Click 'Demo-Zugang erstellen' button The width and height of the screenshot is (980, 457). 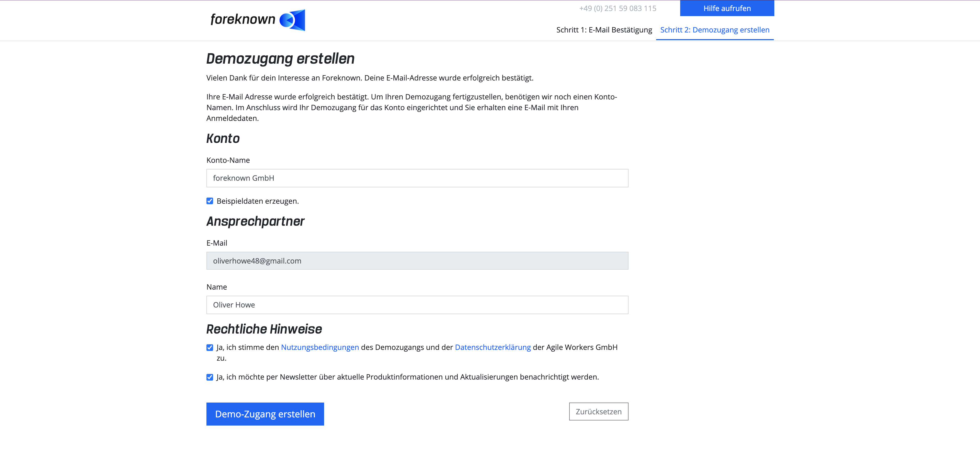pos(265,414)
